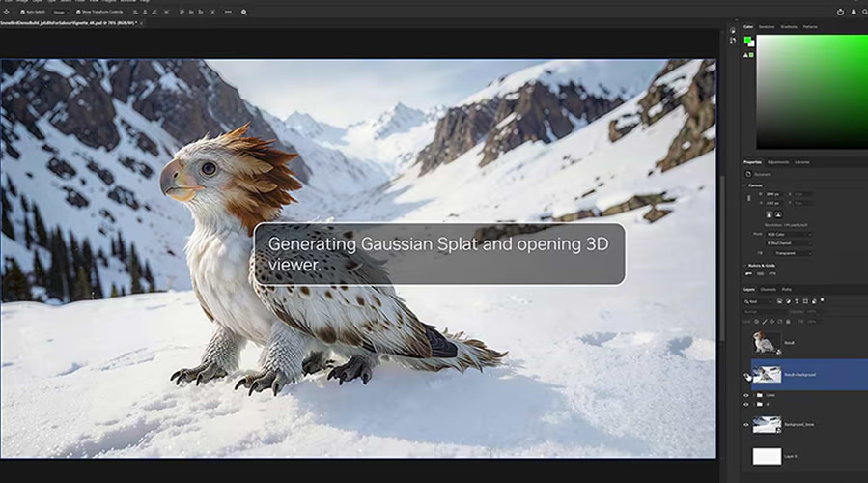Click the lock all padlock icon

788,322
